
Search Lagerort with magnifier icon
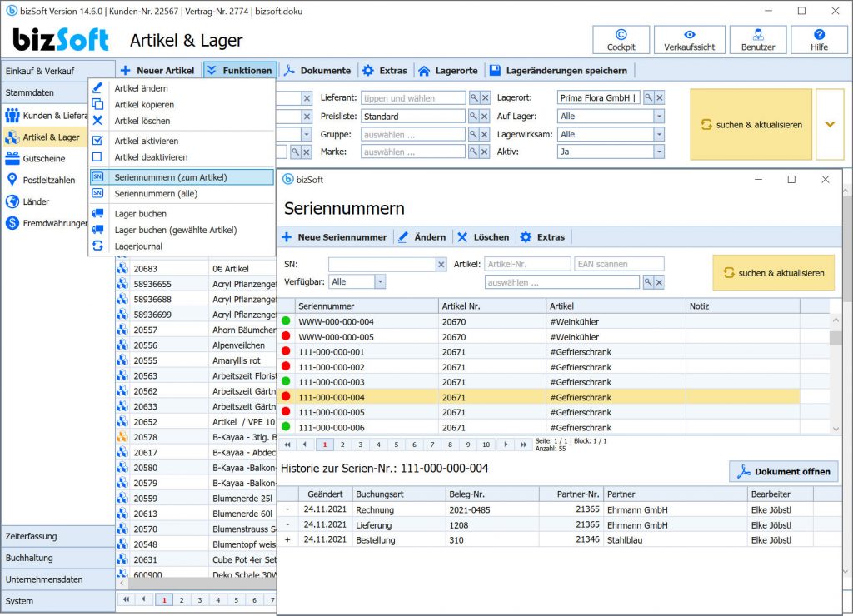648,98
